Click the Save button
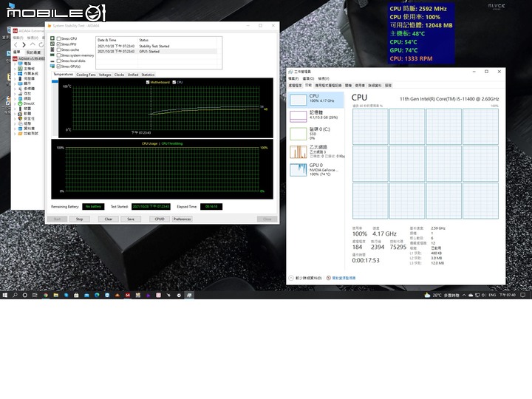The height and width of the screenshot is (399, 532). click(x=131, y=219)
